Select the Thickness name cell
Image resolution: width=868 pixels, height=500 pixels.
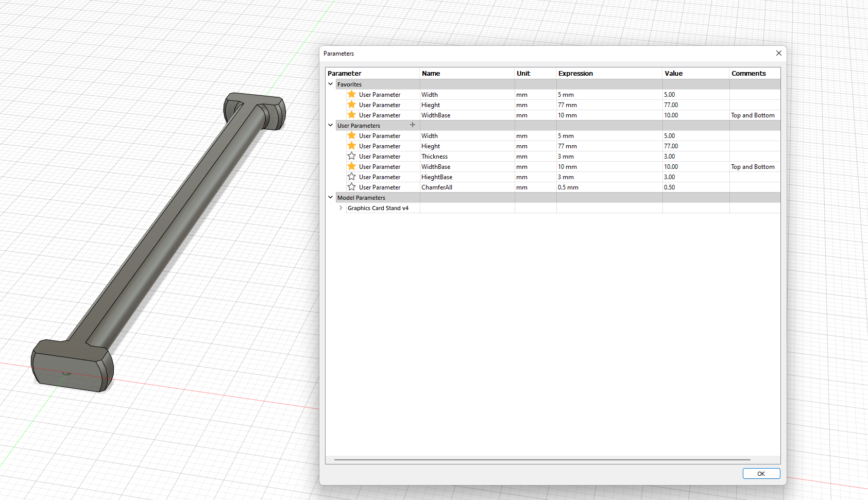point(467,157)
